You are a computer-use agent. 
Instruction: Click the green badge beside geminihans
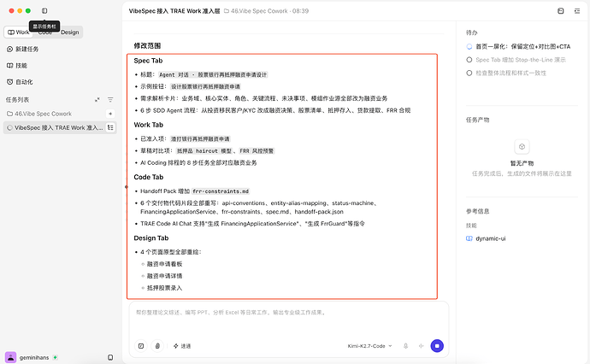[56, 357]
